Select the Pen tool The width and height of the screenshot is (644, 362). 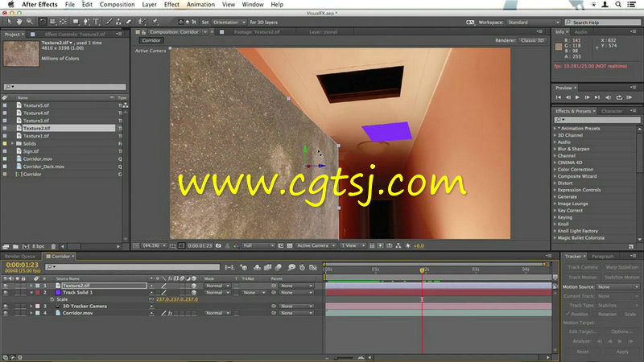(86, 22)
